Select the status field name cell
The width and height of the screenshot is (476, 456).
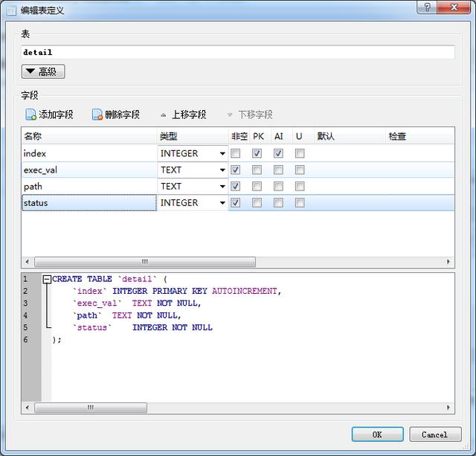click(x=89, y=202)
